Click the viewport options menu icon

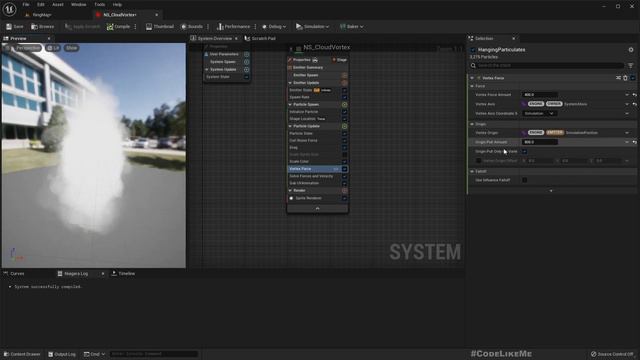(x=7, y=48)
